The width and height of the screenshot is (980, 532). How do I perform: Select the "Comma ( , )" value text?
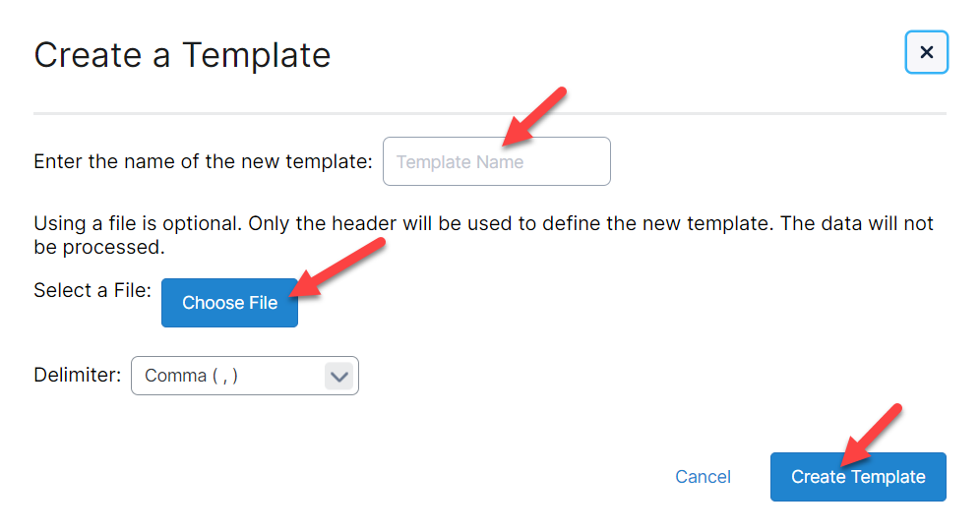(x=191, y=376)
